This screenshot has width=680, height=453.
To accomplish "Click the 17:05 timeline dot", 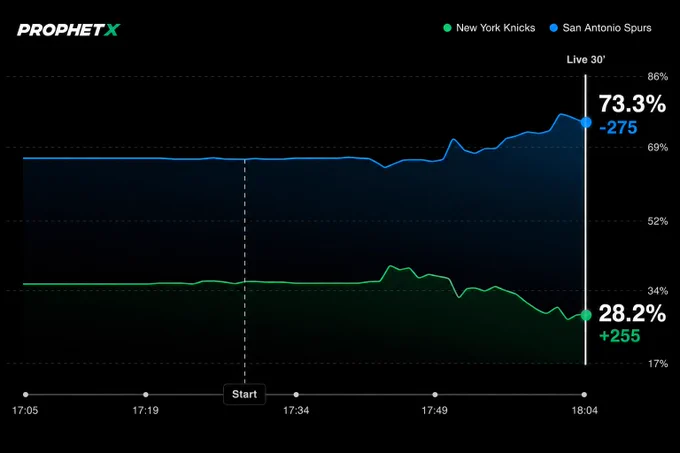I will [x=26, y=394].
